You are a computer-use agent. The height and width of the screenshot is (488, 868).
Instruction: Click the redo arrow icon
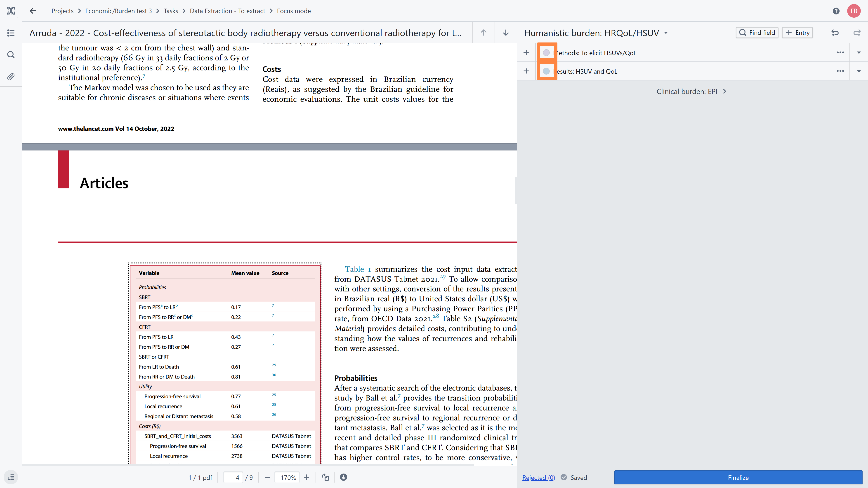point(857,33)
